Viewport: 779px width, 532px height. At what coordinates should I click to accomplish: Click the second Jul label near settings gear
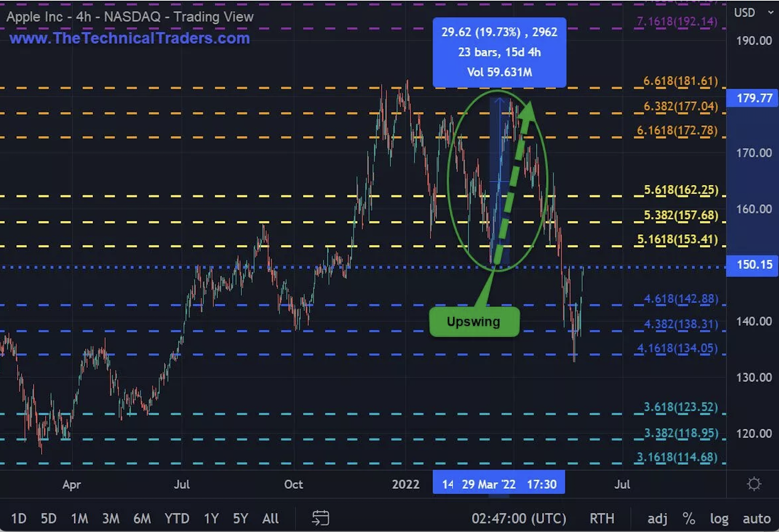[x=622, y=484]
